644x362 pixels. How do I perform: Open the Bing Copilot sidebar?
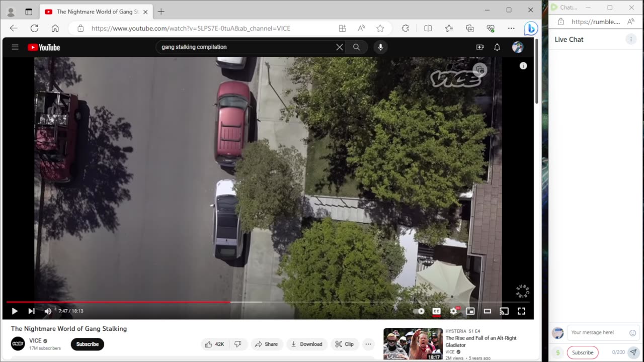(x=530, y=29)
